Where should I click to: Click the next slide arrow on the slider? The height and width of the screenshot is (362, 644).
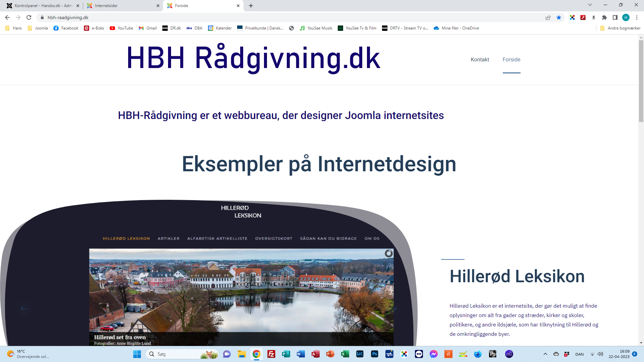tap(395, 309)
